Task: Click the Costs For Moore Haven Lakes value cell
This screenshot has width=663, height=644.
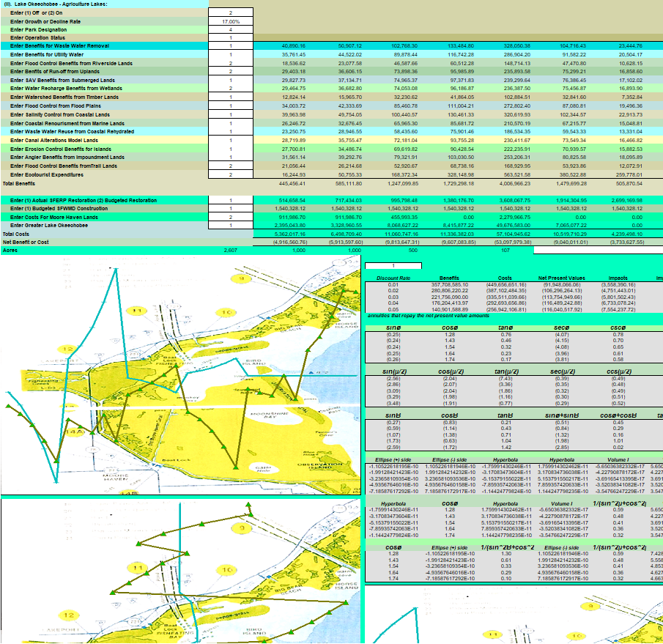Action: coord(230,218)
